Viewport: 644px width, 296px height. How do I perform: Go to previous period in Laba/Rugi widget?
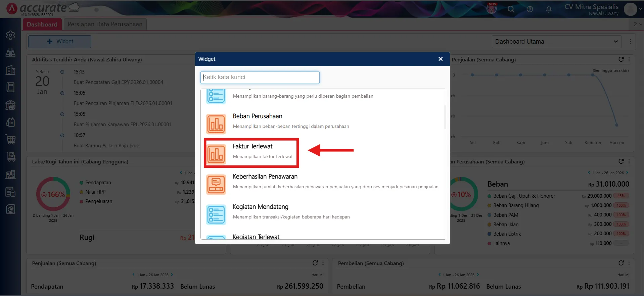tap(181, 173)
